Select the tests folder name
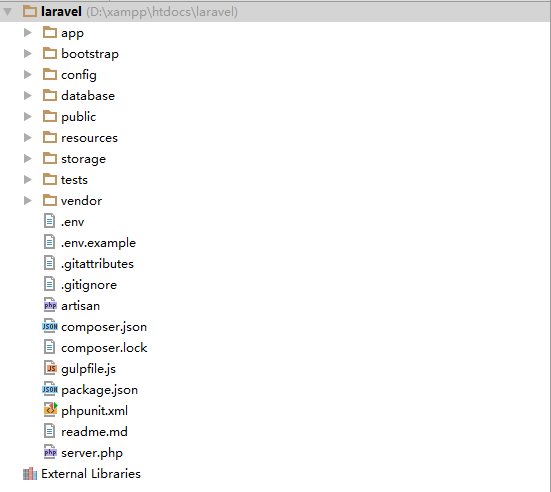The height and width of the screenshot is (492, 551). tap(74, 180)
